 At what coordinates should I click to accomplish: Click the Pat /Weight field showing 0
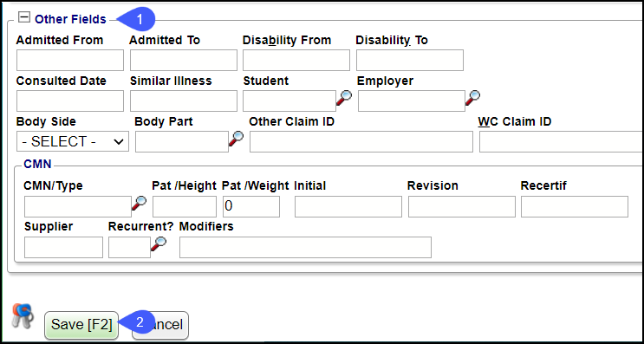tap(251, 206)
